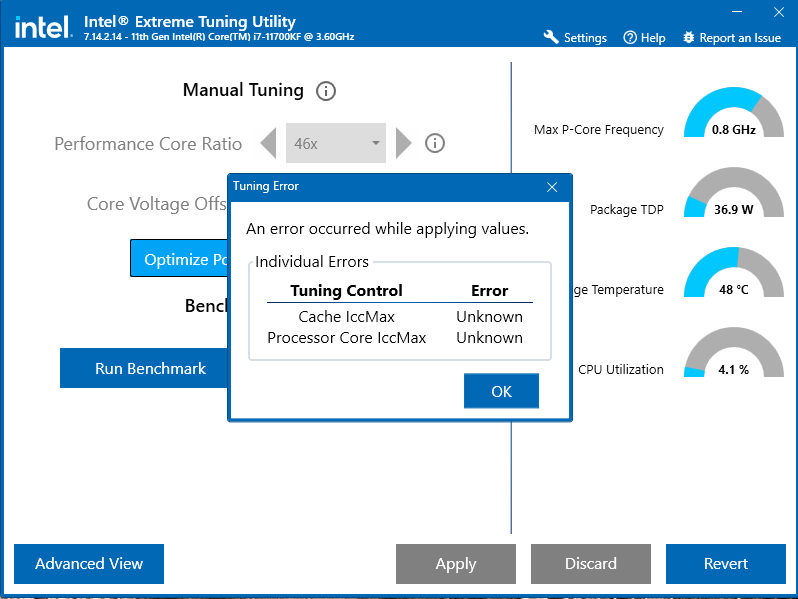Decrease Performance Core Ratio with left arrow
This screenshot has width=798, height=599.
coord(269,143)
